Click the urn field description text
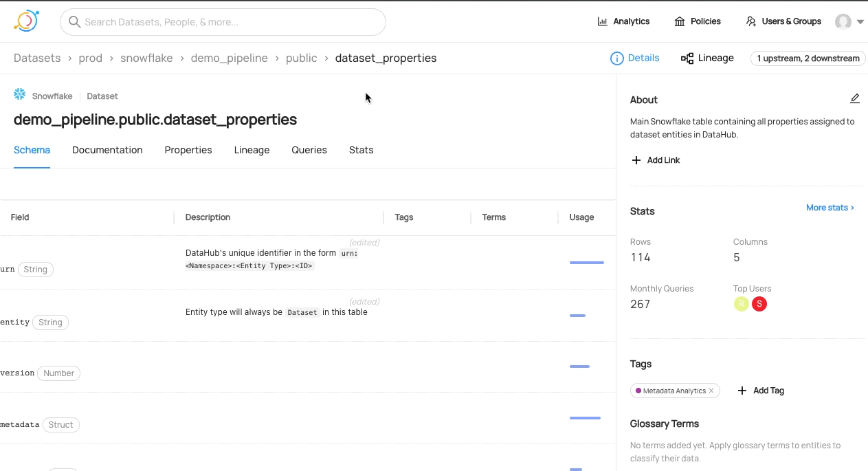This screenshot has width=868, height=471. (272, 259)
